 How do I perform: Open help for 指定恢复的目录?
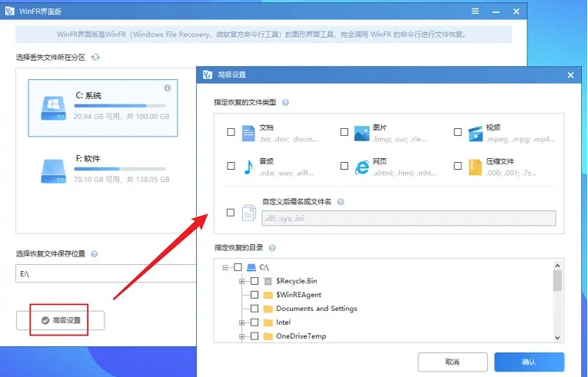(272, 248)
